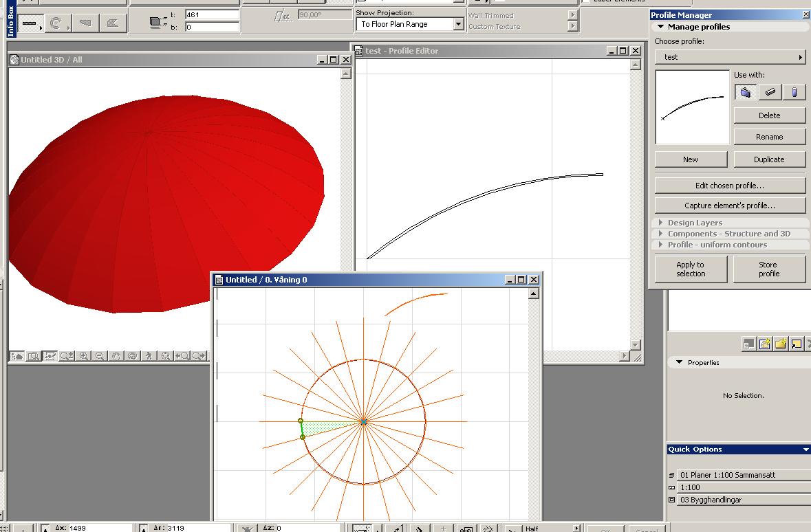The width and height of the screenshot is (811, 532).
Task: Select the marquee zoom icon in 3D toolbar
Action: point(32,356)
